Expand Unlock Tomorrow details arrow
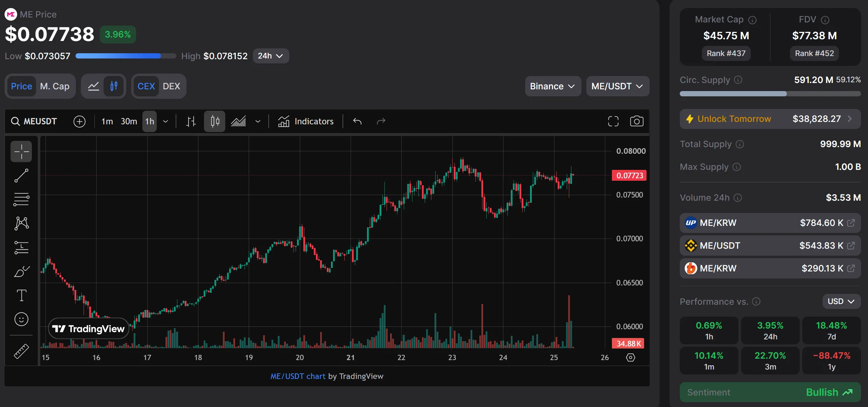868x407 pixels. [x=850, y=119]
